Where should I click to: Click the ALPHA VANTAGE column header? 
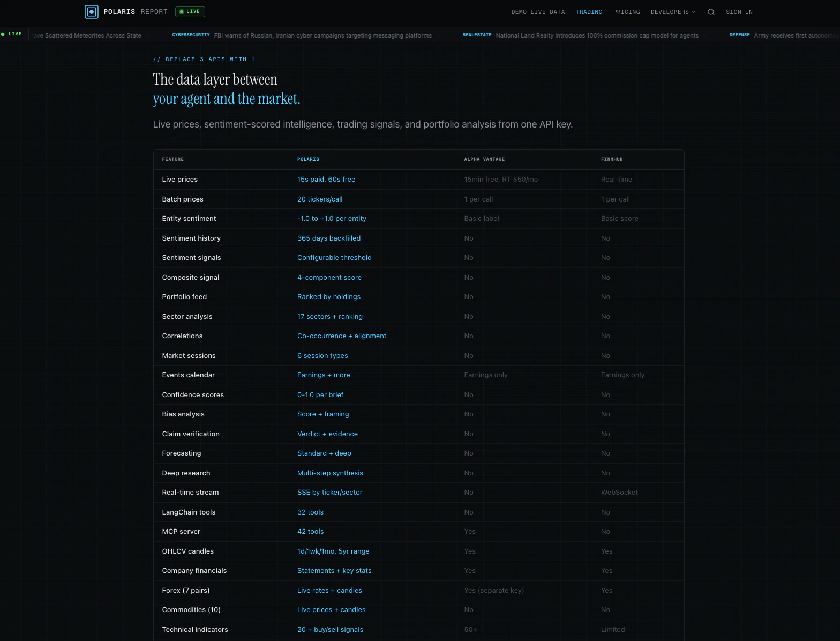[x=484, y=159]
